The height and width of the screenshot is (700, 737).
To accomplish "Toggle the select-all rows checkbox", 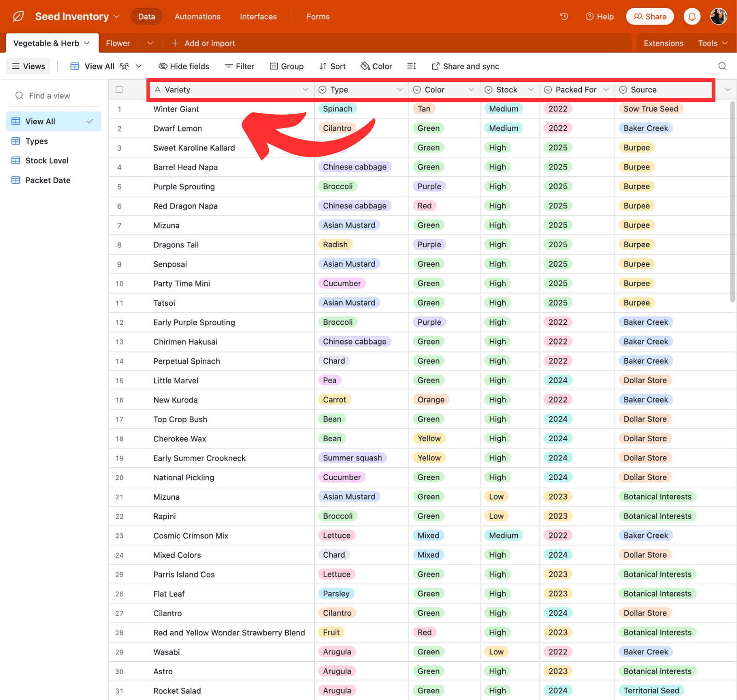I will [119, 90].
